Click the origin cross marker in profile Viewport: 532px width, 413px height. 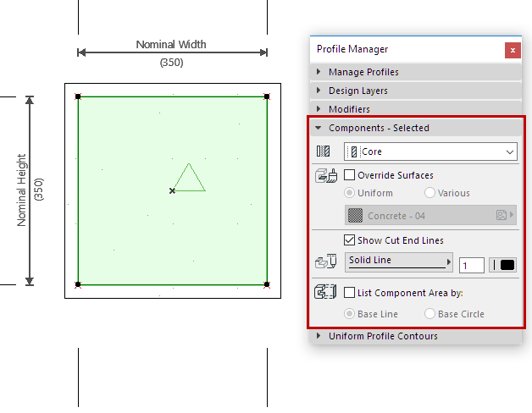(x=172, y=191)
